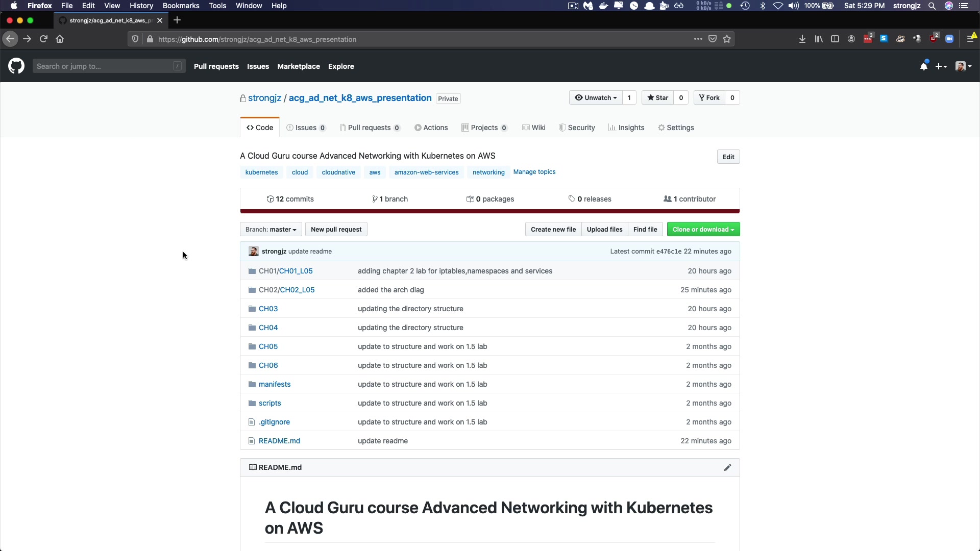Open the Firefox downloads arrow icon
The image size is (980, 551).
point(802,39)
